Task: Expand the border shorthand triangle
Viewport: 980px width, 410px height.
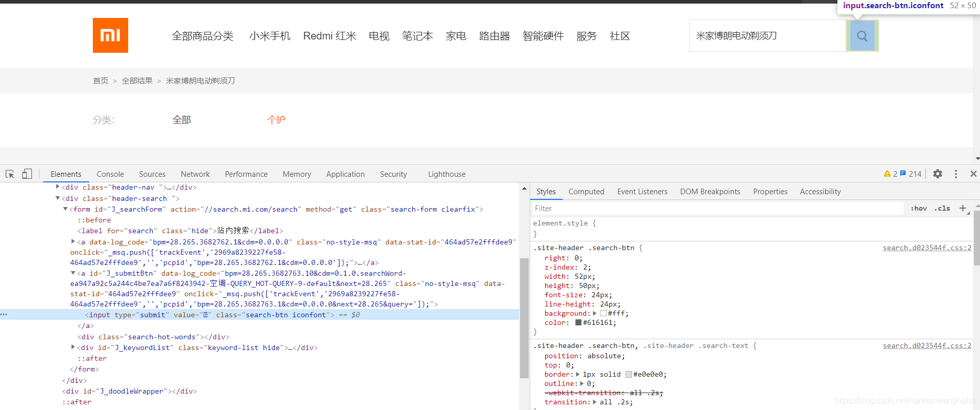Action: click(x=578, y=374)
